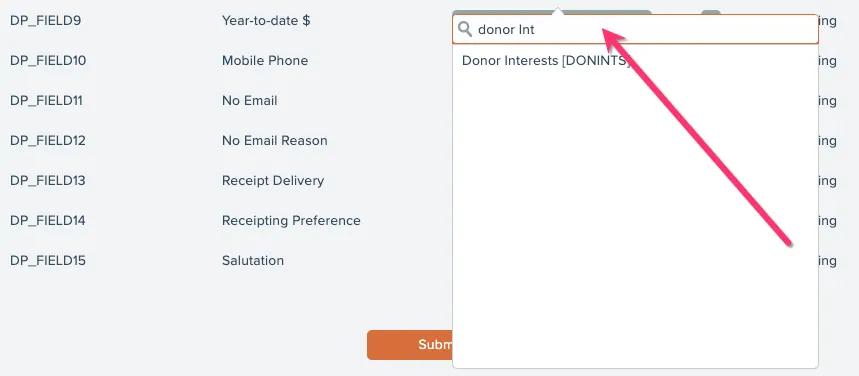Click the magnifying glass search icon
This screenshot has height=376, width=859.
(465, 29)
